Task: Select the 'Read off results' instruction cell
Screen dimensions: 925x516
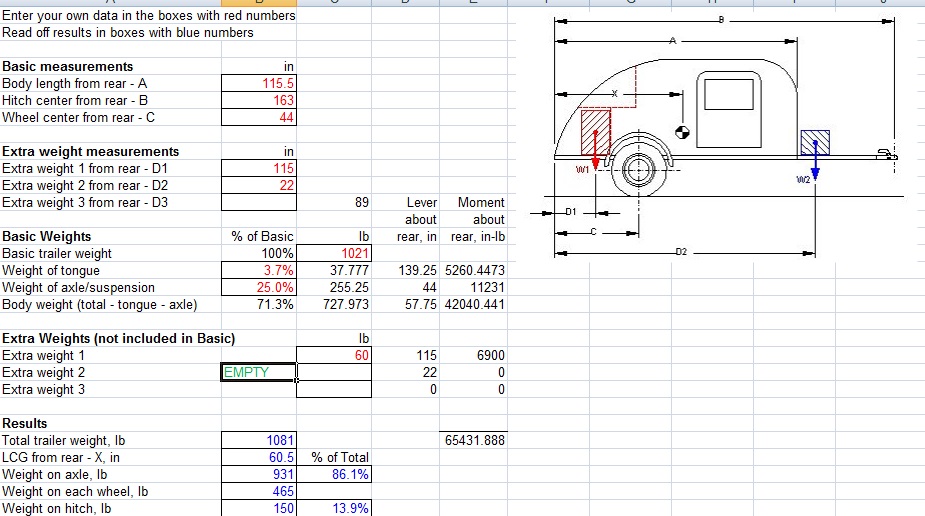Action: coord(127,32)
